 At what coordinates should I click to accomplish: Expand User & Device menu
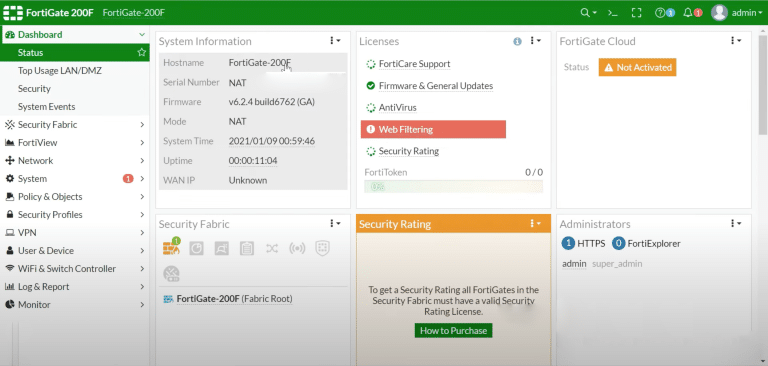point(74,250)
